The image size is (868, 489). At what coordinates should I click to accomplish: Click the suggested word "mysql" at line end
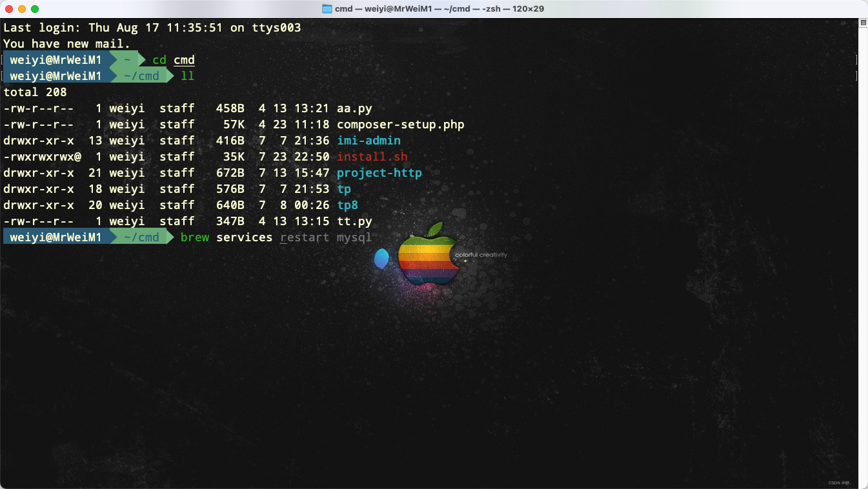pos(354,237)
